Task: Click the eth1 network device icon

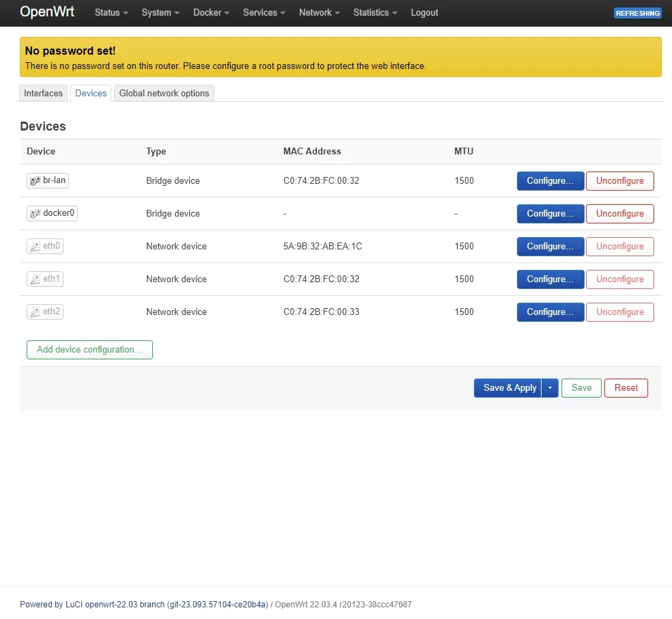Action: tap(35, 279)
